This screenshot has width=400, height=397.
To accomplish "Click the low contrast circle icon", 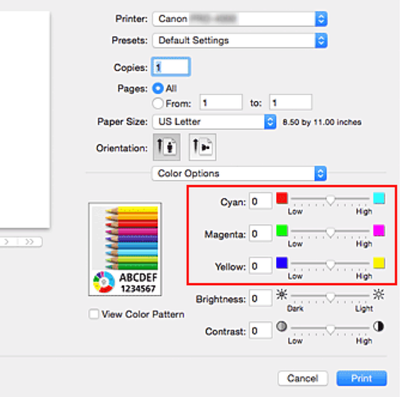I will pyautogui.click(x=282, y=327).
